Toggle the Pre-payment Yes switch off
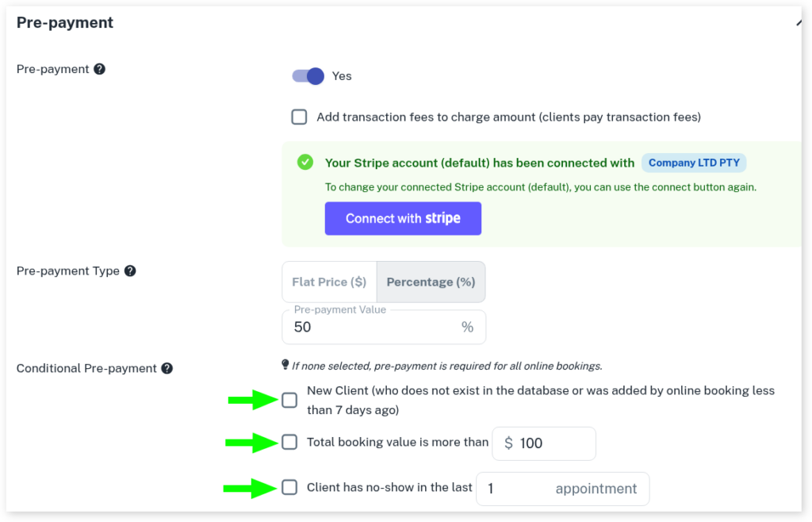 point(308,76)
